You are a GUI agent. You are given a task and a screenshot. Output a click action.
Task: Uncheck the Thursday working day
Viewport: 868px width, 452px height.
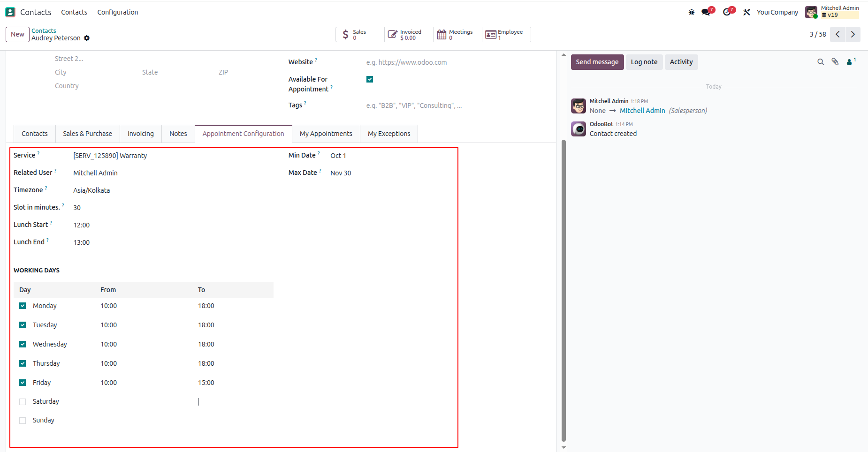point(23,363)
